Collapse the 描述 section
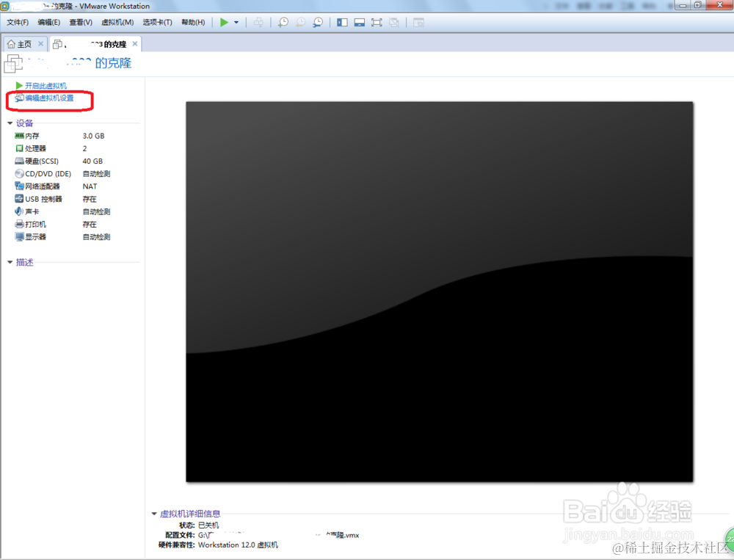The width and height of the screenshot is (734, 560). tap(10, 262)
